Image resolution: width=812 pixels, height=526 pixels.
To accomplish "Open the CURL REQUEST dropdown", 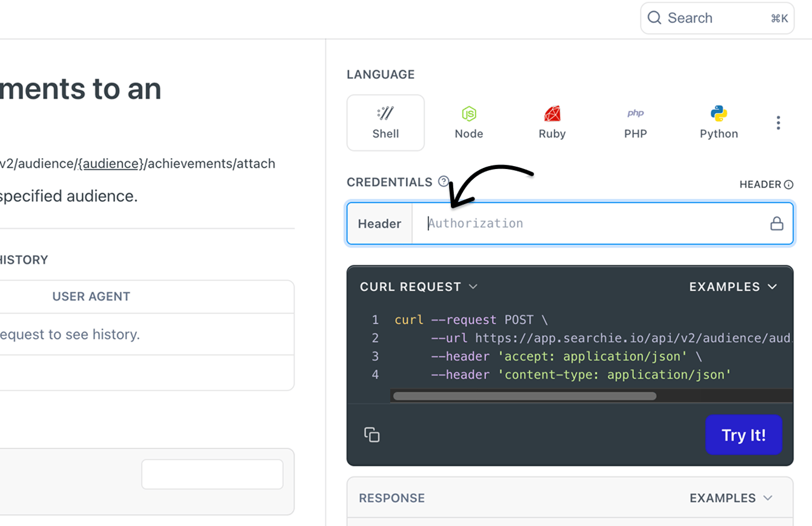I will click(x=419, y=287).
